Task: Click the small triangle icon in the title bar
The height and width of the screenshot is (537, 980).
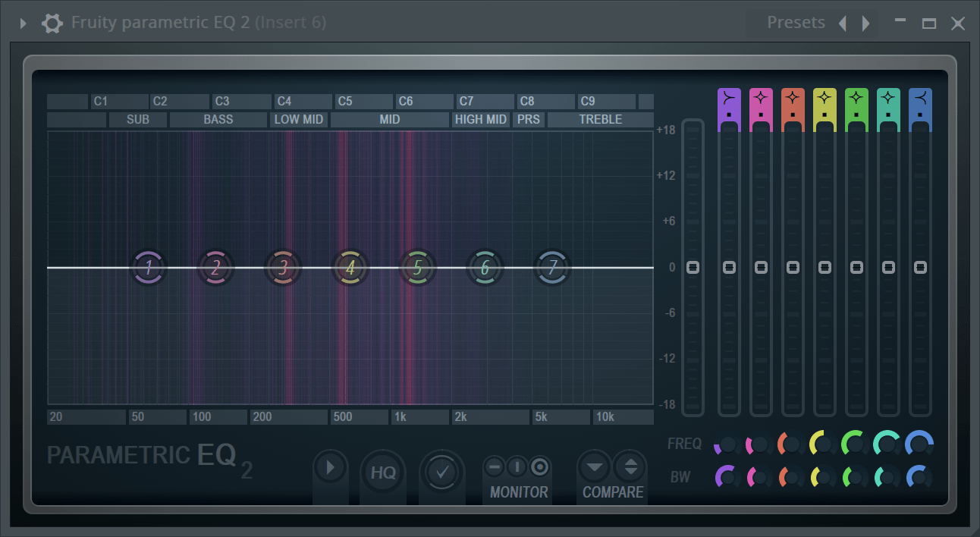Action: click(x=23, y=23)
